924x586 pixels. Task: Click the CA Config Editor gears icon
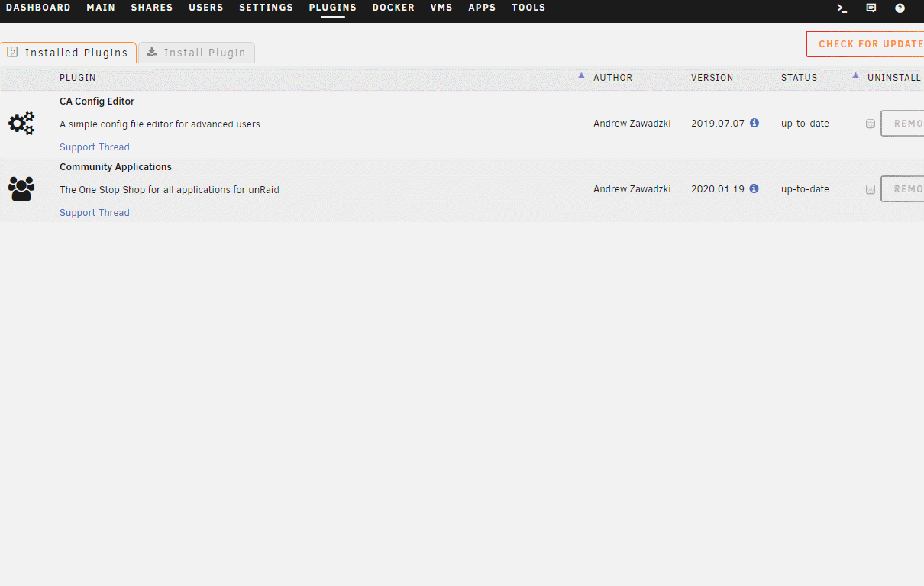(x=21, y=124)
